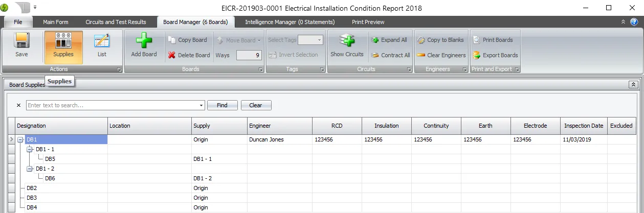Open Print and Export group launcher

pyautogui.click(x=517, y=69)
